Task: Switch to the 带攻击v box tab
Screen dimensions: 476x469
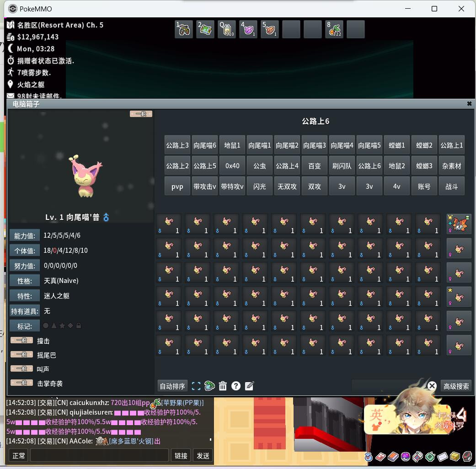Action: pos(204,187)
